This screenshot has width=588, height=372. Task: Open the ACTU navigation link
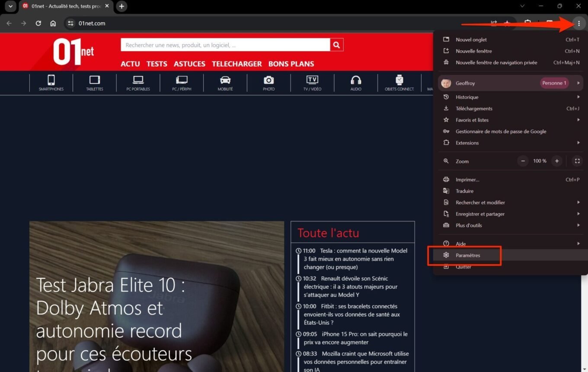[x=130, y=64]
